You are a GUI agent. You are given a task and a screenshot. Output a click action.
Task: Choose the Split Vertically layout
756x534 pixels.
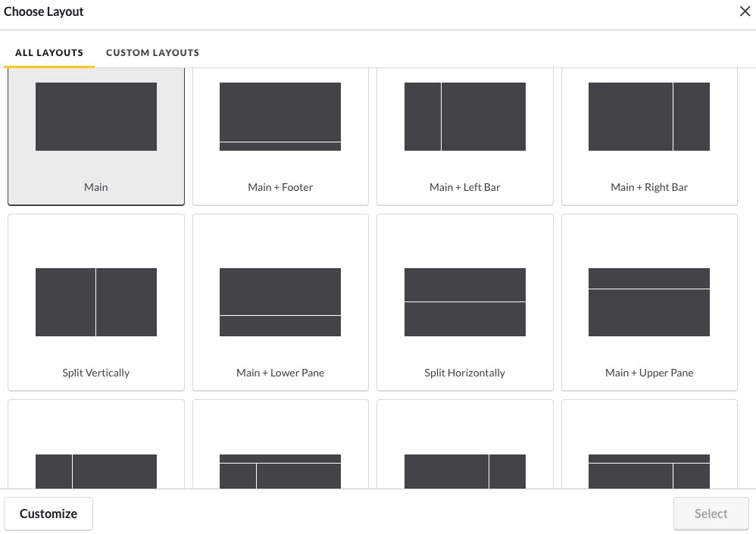click(x=96, y=302)
